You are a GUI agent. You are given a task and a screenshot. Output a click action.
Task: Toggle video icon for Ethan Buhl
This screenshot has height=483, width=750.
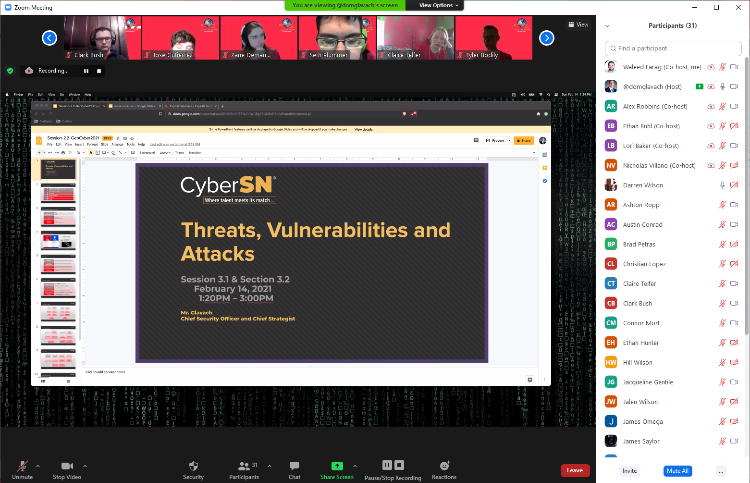(734, 126)
